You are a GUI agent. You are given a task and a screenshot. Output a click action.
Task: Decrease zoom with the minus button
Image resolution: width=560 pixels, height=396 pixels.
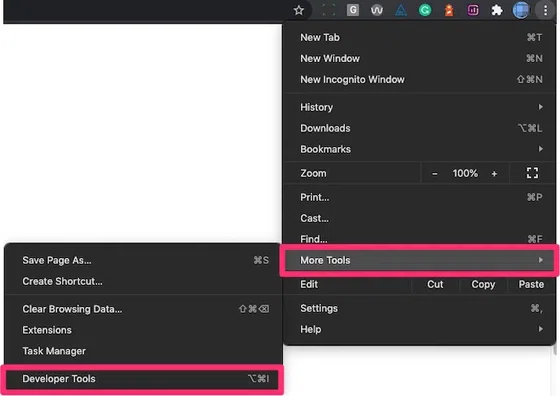(435, 174)
